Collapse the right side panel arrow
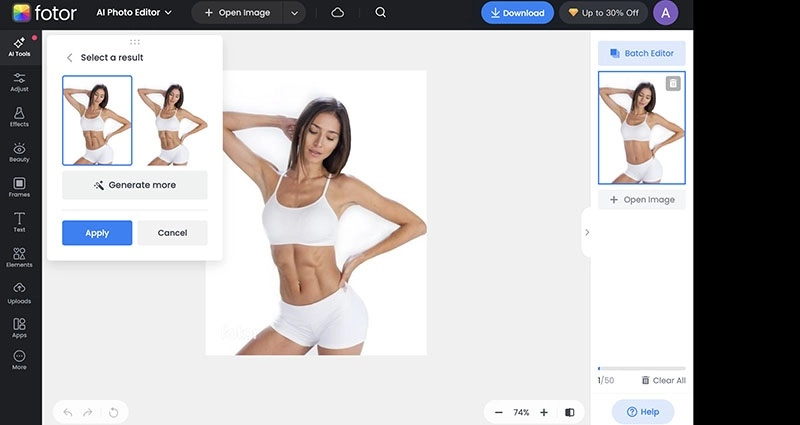Image resolution: width=800 pixels, height=425 pixels. tap(586, 232)
